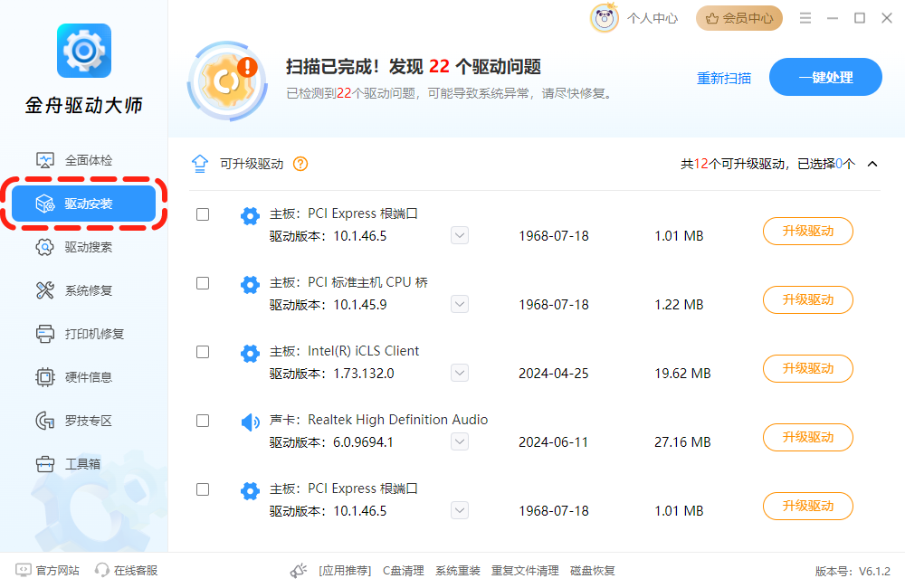This screenshot has height=588, width=905.
Task: Click the 19.62 MB file size
Action: [x=682, y=374]
